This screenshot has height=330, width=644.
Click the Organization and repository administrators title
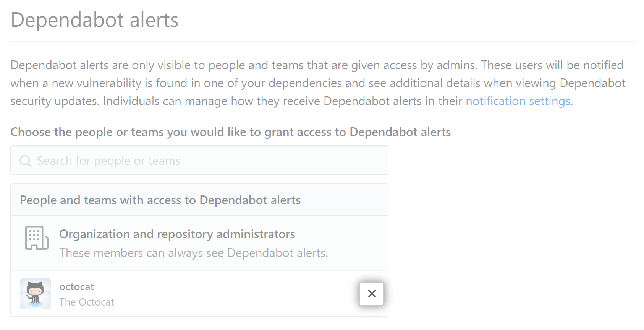coord(177,234)
